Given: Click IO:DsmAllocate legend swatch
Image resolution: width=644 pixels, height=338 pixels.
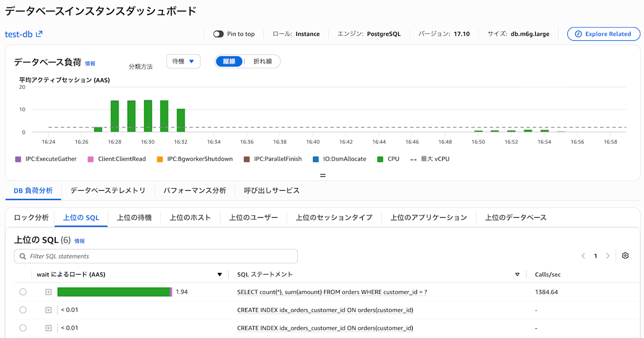Looking at the screenshot, I should (x=316, y=159).
